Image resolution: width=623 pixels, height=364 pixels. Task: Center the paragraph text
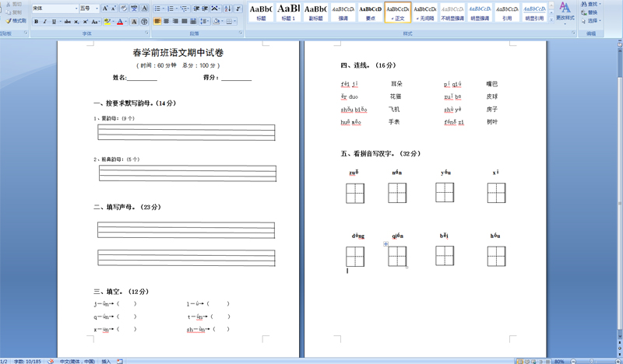point(166,21)
